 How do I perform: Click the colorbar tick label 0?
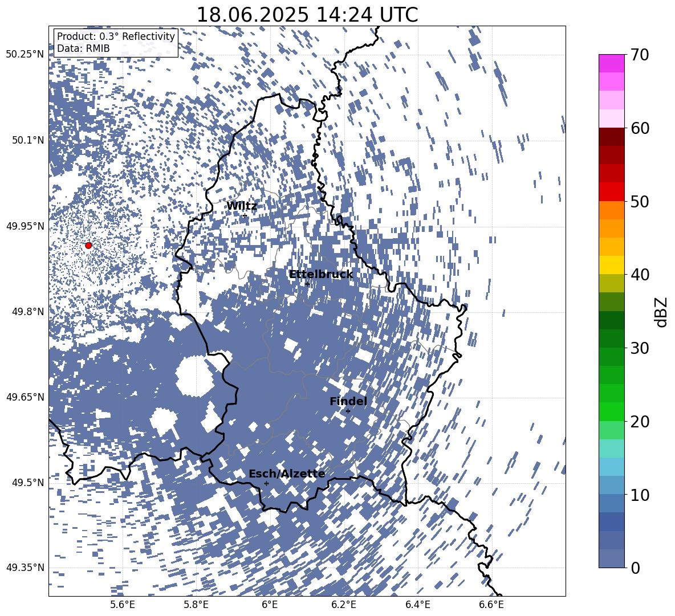[x=635, y=568]
